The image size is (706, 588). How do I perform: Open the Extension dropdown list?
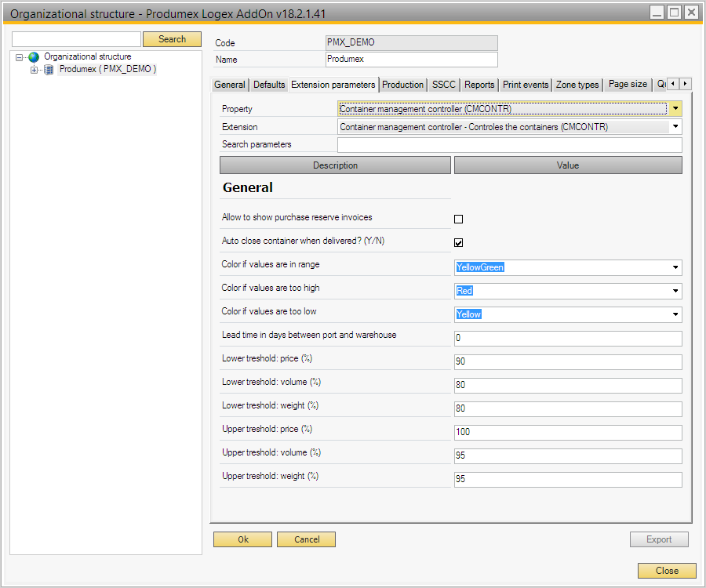[x=675, y=126]
